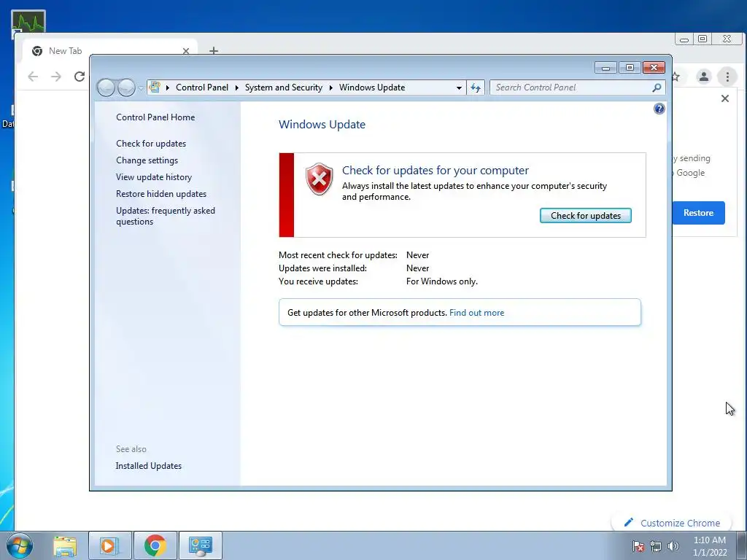Click the Control Panel address bar icon
The height and width of the screenshot is (560, 747).
point(155,87)
